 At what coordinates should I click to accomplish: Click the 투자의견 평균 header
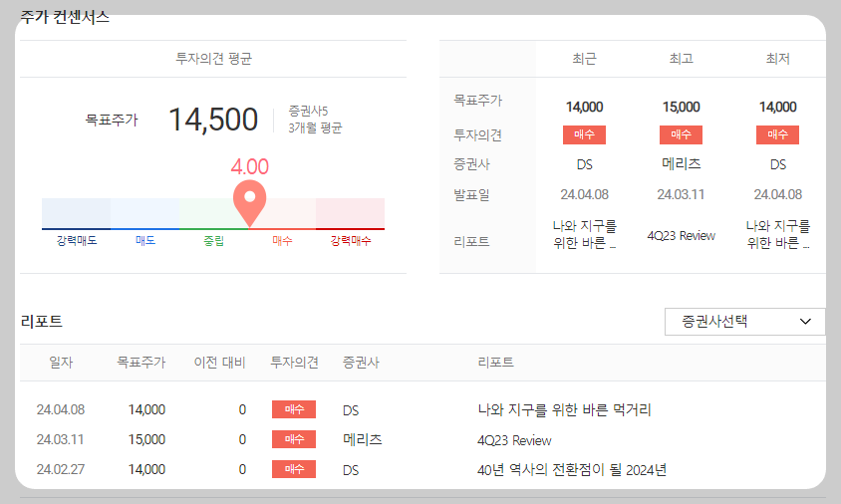coord(213,59)
